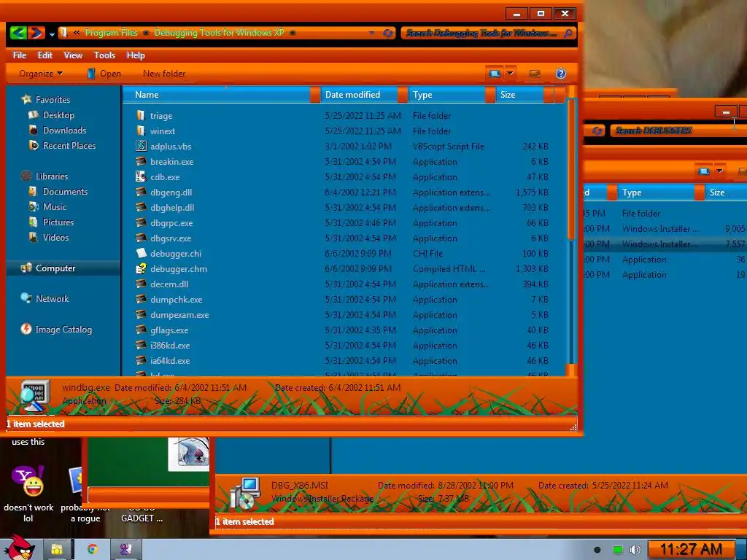This screenshot has width=747, height=560.
Task: Click the volume speaker tray icon
Action: coord(635,550)
